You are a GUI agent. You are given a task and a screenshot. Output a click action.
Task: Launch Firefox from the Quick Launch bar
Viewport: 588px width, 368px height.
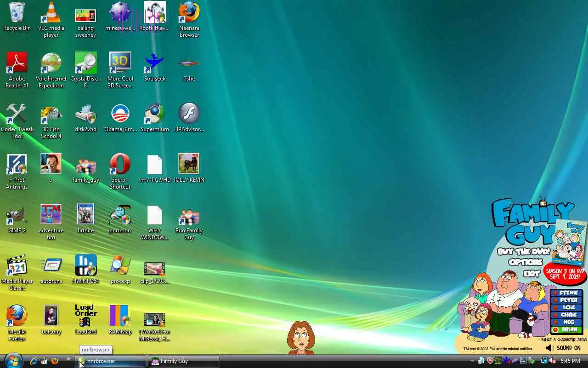55,361
